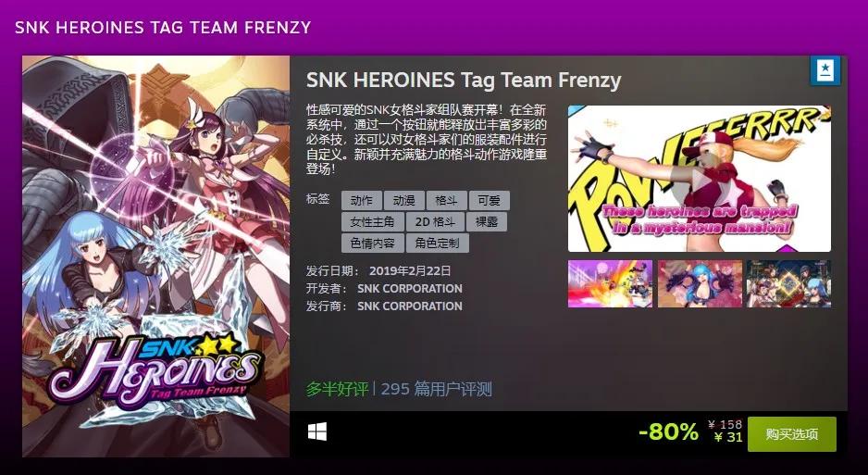Click the SNK HEROINES Tag Team Frenzy title
The image size is (868, 475).
pyautogui.click(x=464, y=81)
